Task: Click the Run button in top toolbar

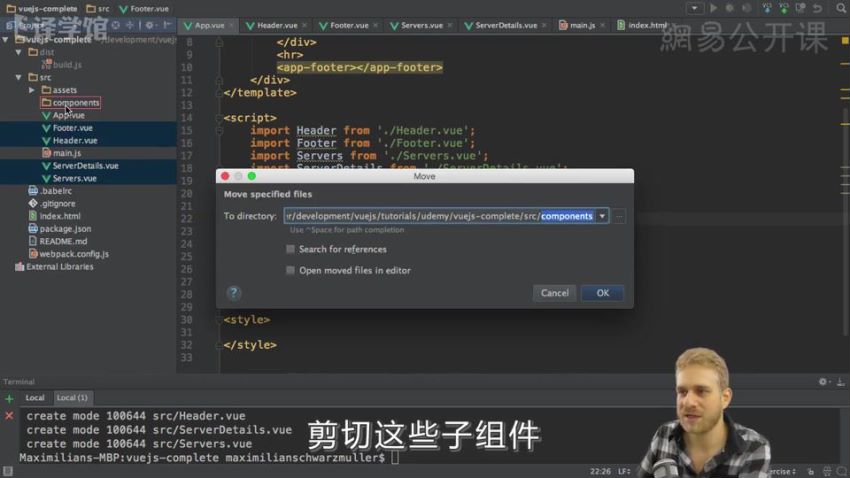Action: pyautogui.click(x=713, y=8)
